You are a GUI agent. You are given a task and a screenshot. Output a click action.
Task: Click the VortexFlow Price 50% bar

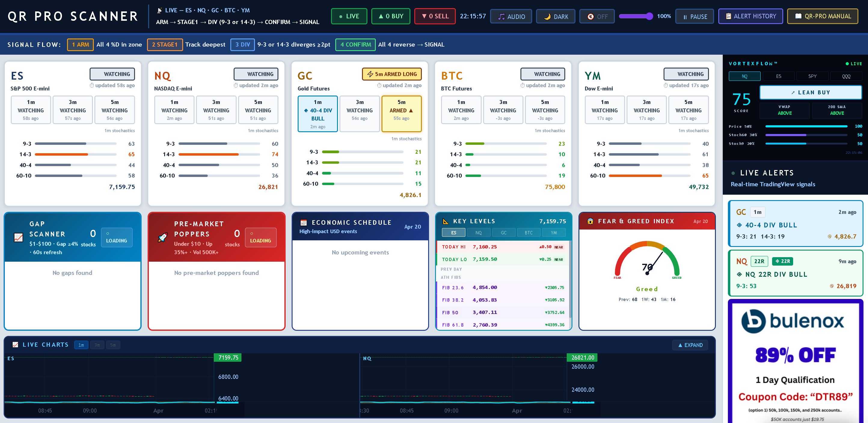806,126
